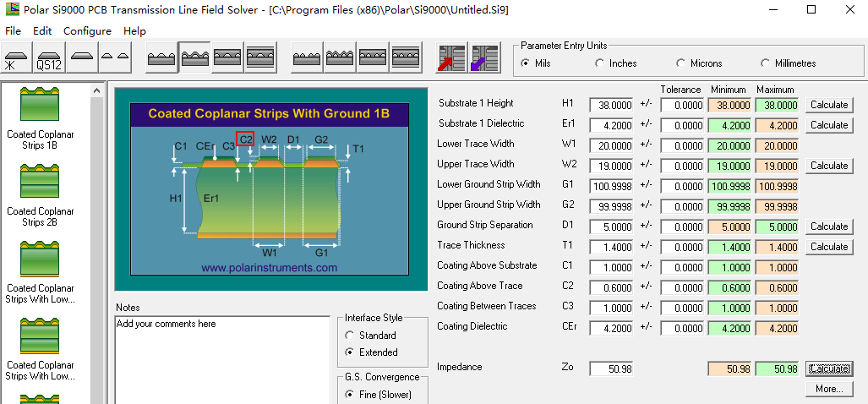Calculate Trace Thickness T1

[828, 247]
